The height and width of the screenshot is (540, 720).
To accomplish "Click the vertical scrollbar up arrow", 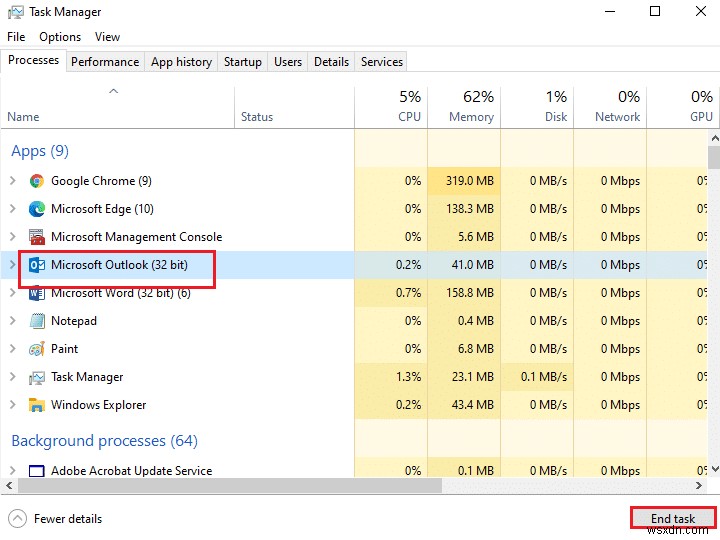I will 714,138.
